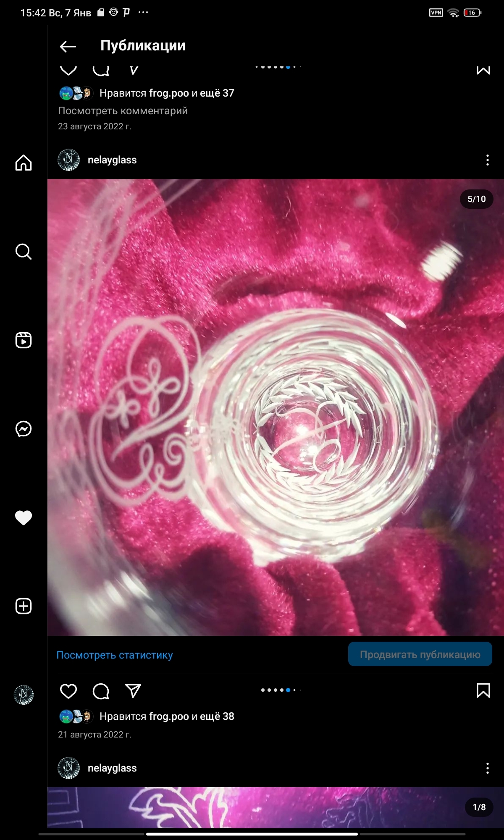Tap the status bar clock 15:42

pos(33,13)
